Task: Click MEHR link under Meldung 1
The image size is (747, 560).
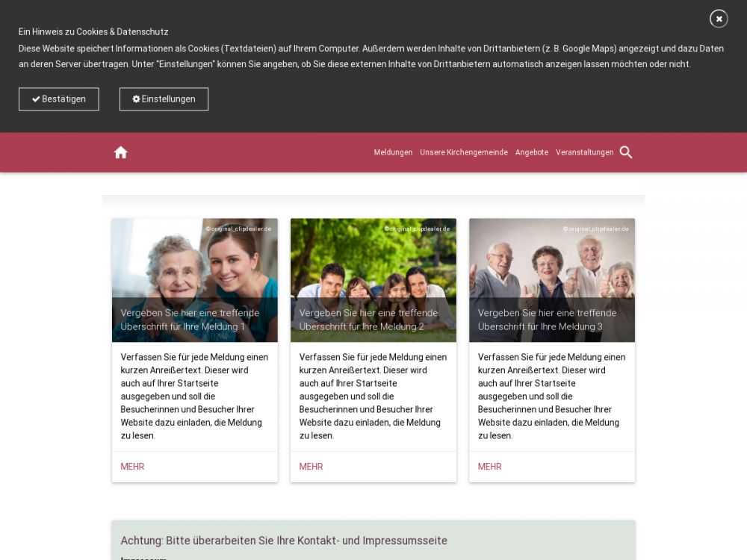Action: click(132, 467)
